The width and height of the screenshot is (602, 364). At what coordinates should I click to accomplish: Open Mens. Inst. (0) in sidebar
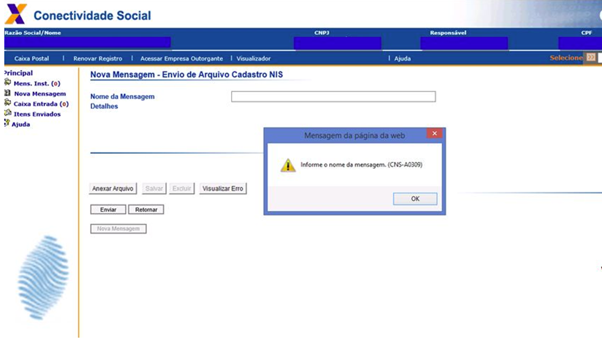[x=37, y=84]
